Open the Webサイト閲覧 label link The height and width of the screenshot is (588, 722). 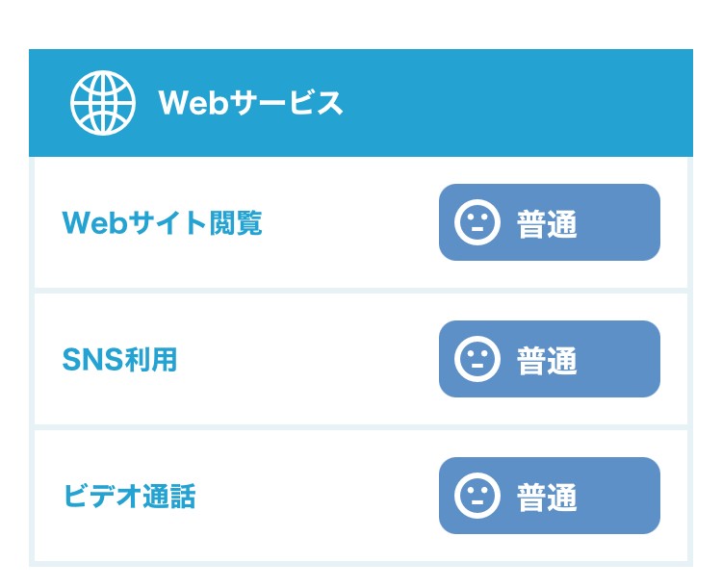pyautogui.click(x=162, y=223)
